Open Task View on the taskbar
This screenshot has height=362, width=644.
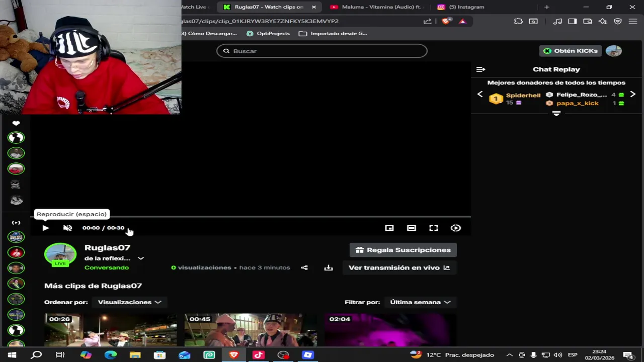point(60,355)
